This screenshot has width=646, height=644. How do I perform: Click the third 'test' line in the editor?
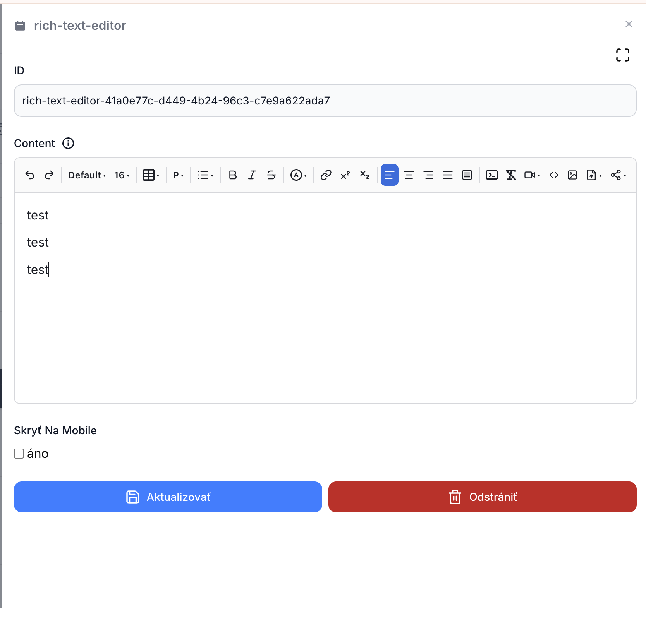click(x=38, y=270)
